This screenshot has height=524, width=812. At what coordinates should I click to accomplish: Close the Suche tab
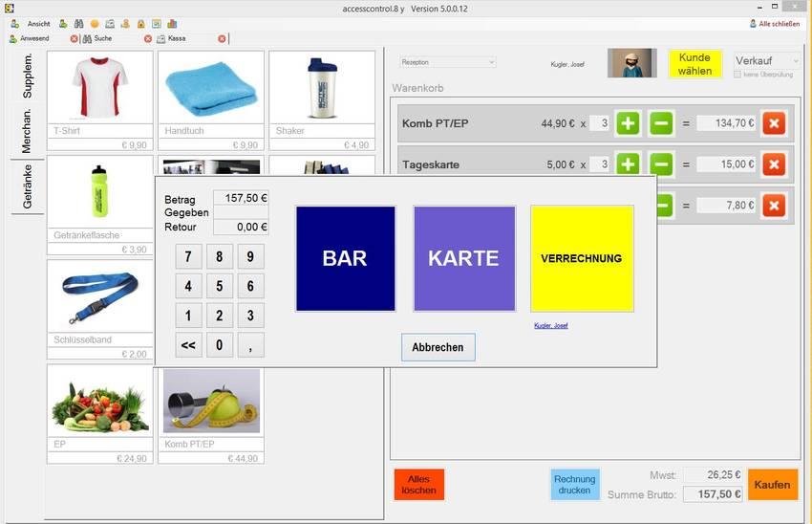pos(148,39)
